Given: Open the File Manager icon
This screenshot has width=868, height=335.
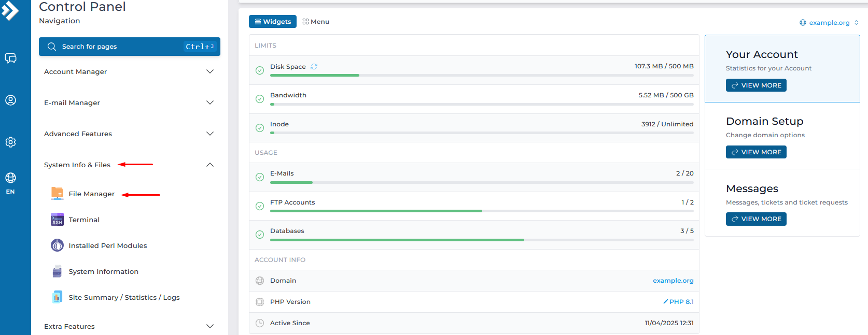Looking at the screenshot, I should tap(57, 194).
